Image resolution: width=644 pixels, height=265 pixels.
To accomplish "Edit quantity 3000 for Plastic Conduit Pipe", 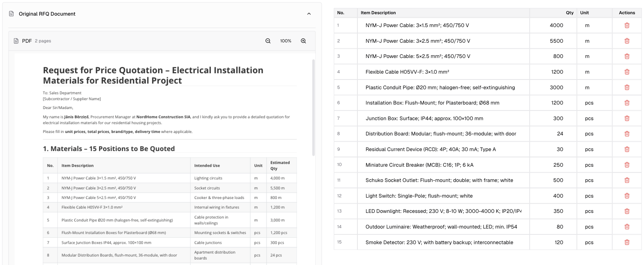I will point(553,88).
